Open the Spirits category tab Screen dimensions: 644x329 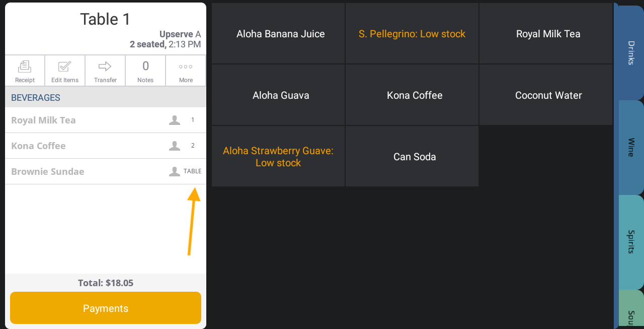[x=630, y=242]
